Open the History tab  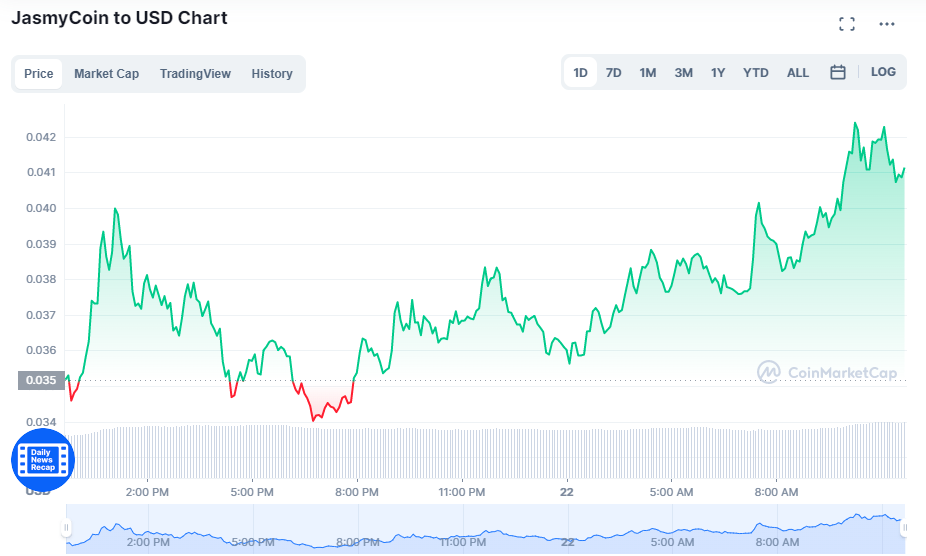pos(272,74)
